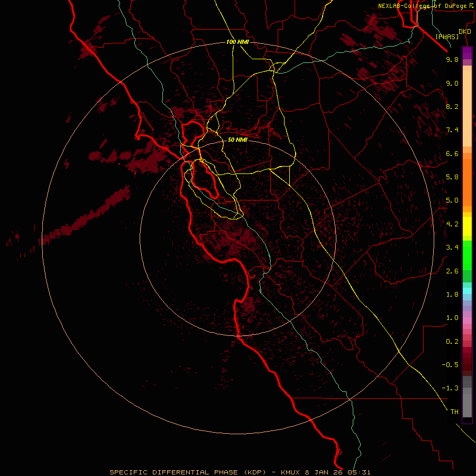Click the 8.2 scale value

point(452,106)
